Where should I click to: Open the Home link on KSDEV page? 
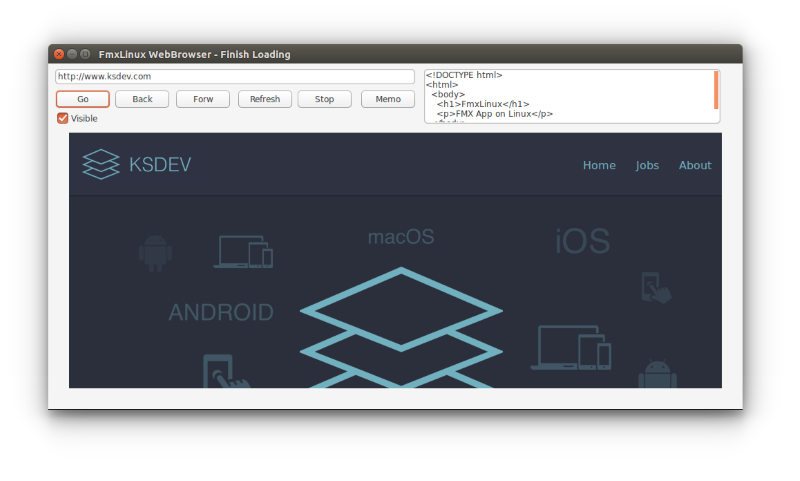599,165
